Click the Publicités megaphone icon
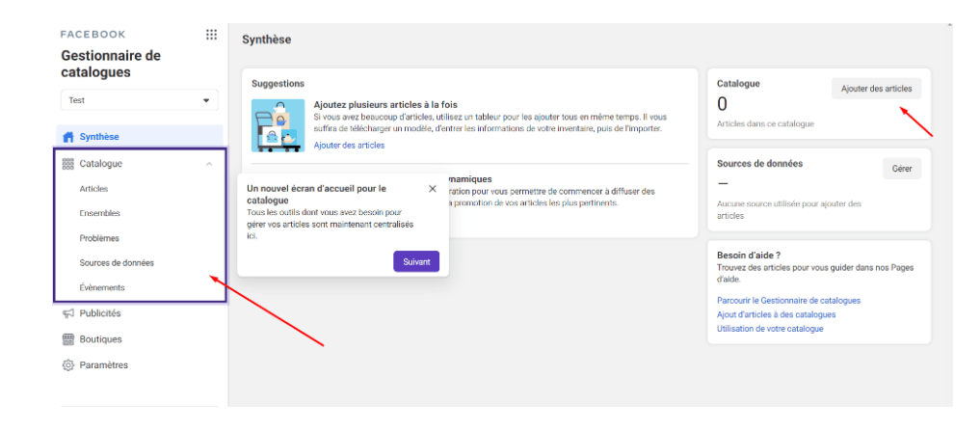Screen dimensions: 980x430 point(67,313)
